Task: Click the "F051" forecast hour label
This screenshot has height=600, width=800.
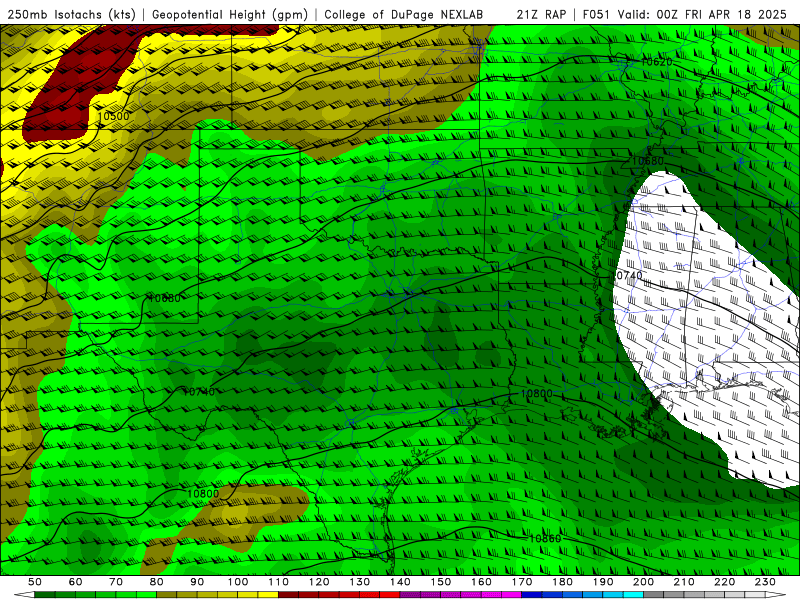Action: coord(596,15)
